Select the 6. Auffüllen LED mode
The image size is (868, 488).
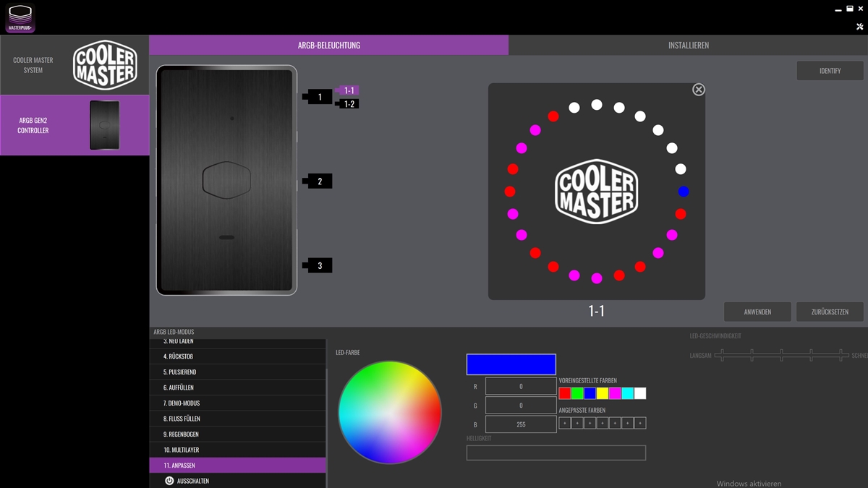[x=238, y=388]
